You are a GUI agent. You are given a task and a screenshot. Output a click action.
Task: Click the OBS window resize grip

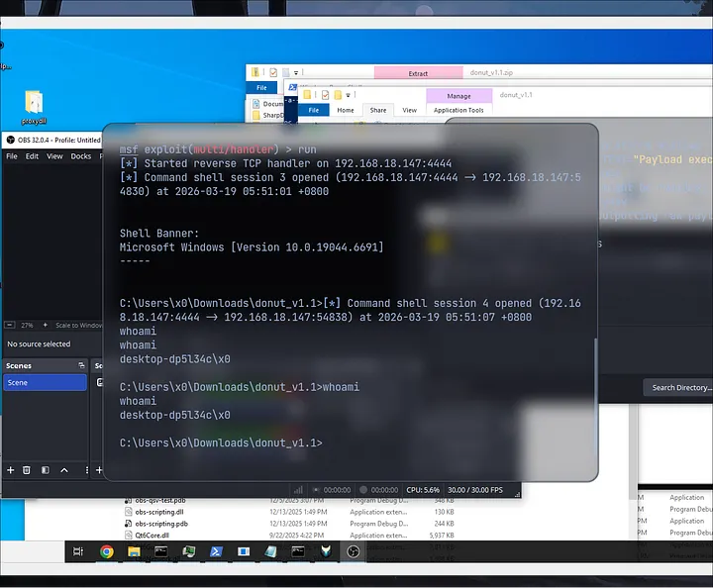pos(517,494)
